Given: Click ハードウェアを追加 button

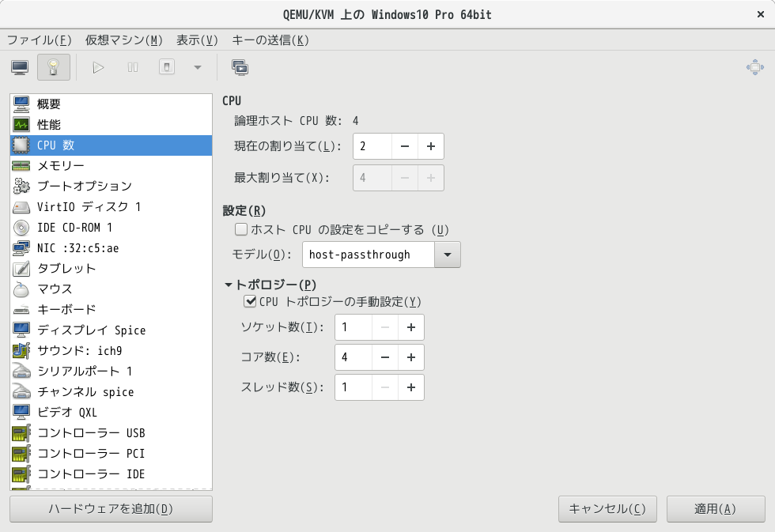Looking at the screenshot, I should coord(112,509).
